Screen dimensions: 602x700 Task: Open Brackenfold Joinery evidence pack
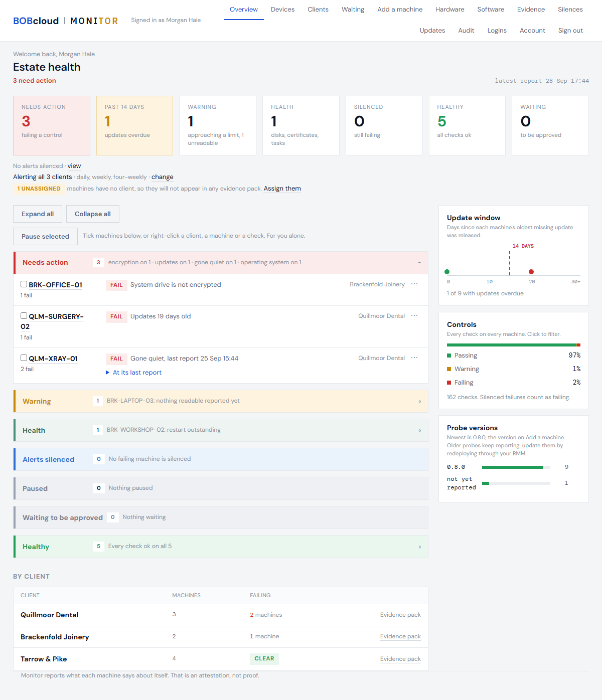click(x=400, y=636)
